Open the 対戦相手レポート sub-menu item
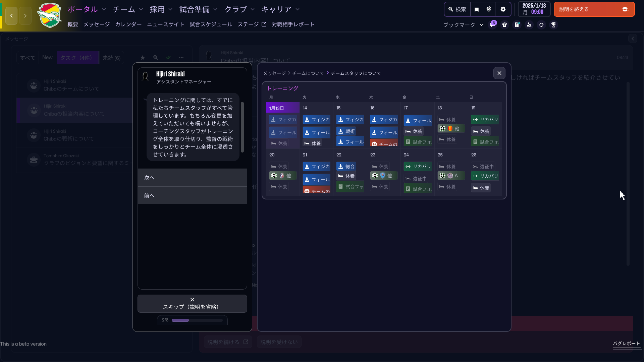644x362 pixels. pos(293,24)
